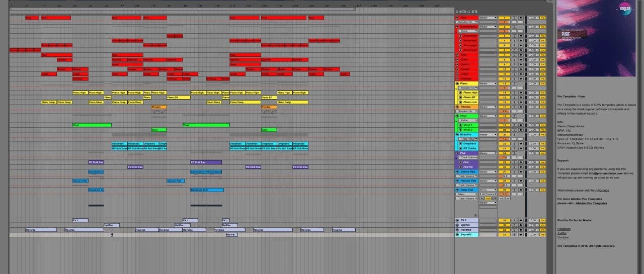
Task: Arm the Heaven Pad track
Action: pos(521,181)
